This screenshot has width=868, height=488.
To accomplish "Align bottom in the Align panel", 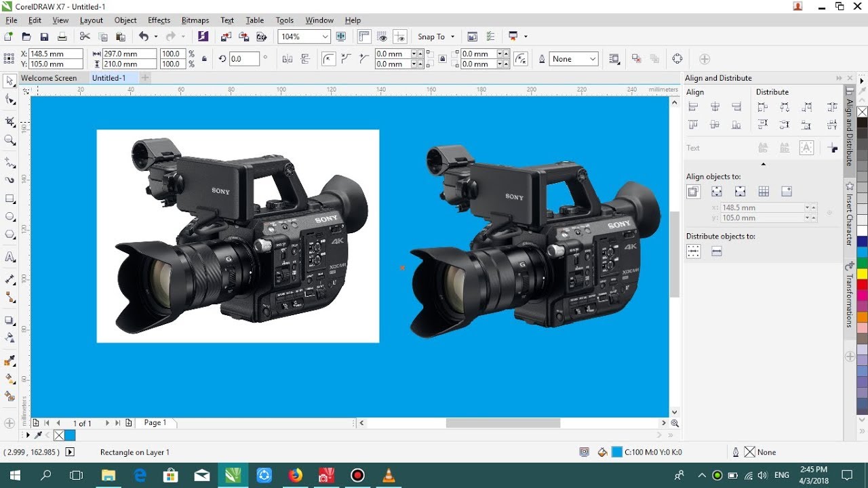I will [736, 125].
